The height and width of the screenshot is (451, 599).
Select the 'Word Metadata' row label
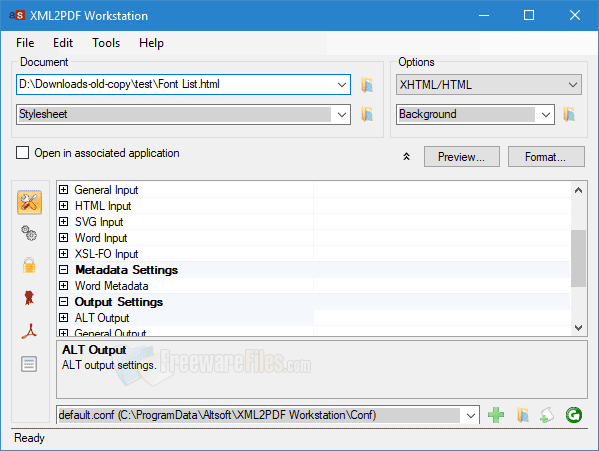pyautogui.click(x=112, y=286)
